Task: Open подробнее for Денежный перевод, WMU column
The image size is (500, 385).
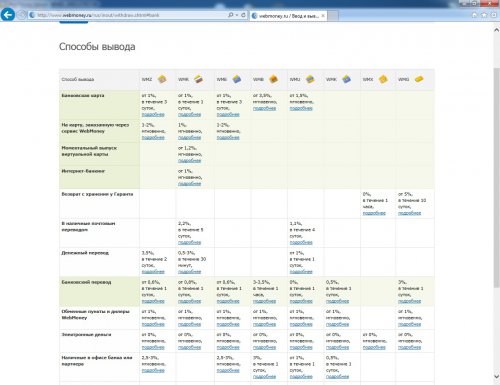Action: pos(301,272)
